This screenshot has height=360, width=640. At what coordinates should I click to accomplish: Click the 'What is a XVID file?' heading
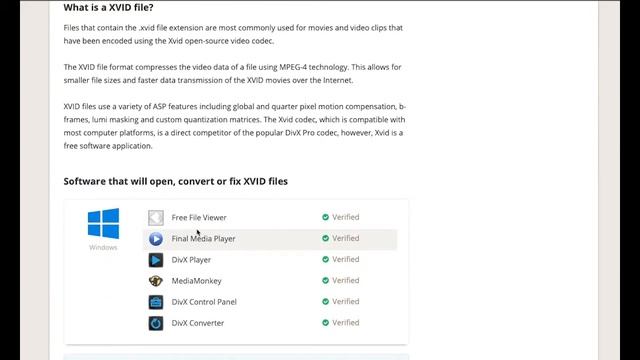tap(109, 7)
